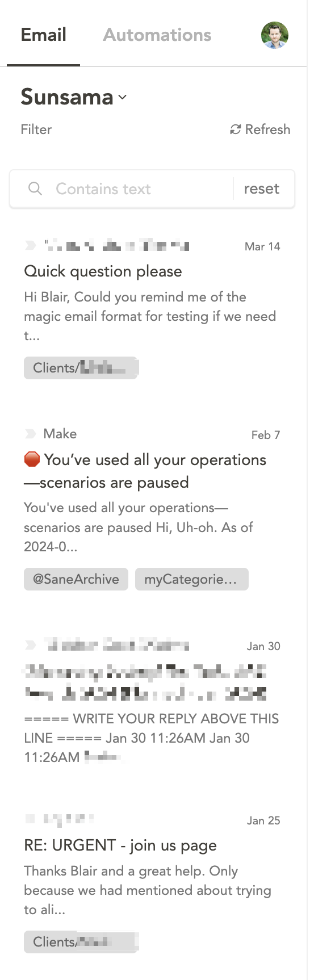This screenshot has width=310, height=980.
Task: Click importance marker on Make email
Action: 30,434
